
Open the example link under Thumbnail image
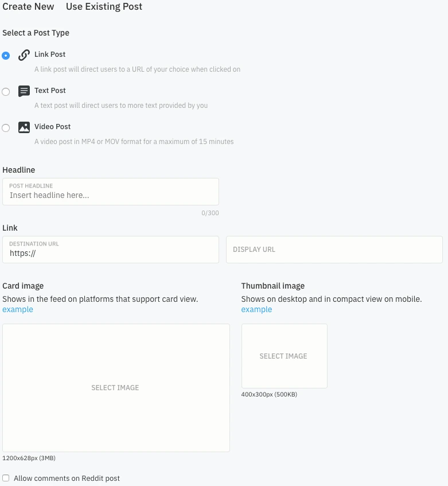[256, 309]
